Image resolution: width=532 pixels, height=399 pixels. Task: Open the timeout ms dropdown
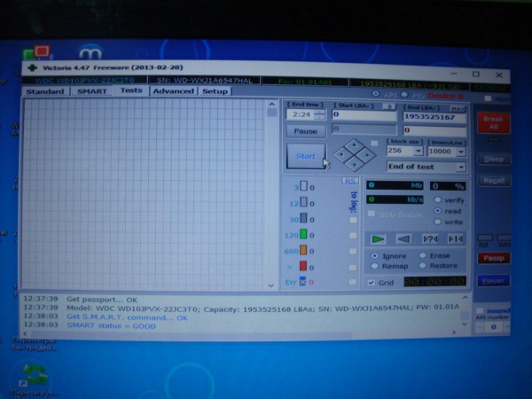(x=461, y=152)
